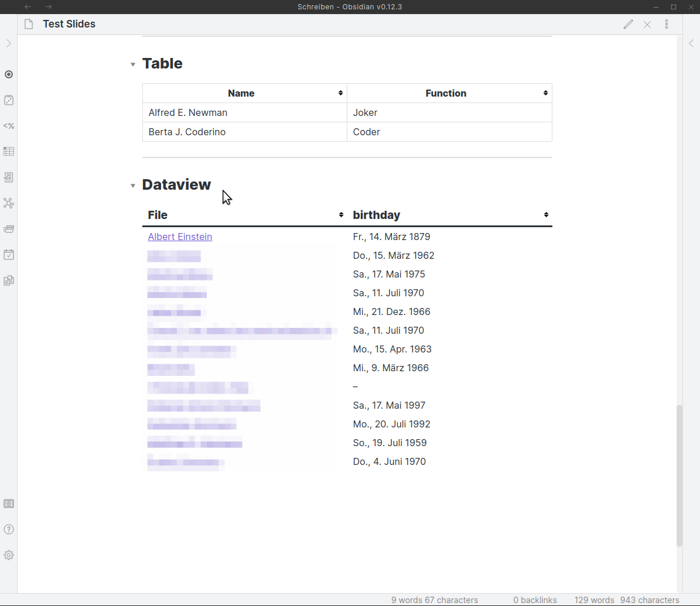Open a random note with the dice icon
Viewport: 700px width, 606px height.
(9, 100)
